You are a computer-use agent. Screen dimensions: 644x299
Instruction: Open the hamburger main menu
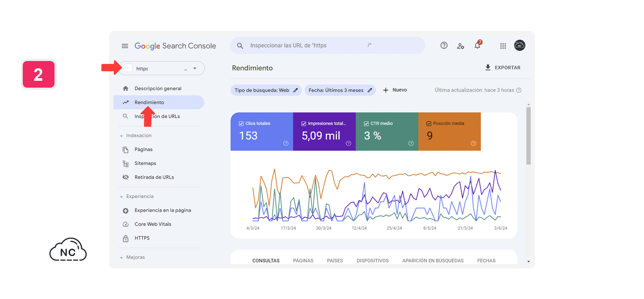[125, 46]
